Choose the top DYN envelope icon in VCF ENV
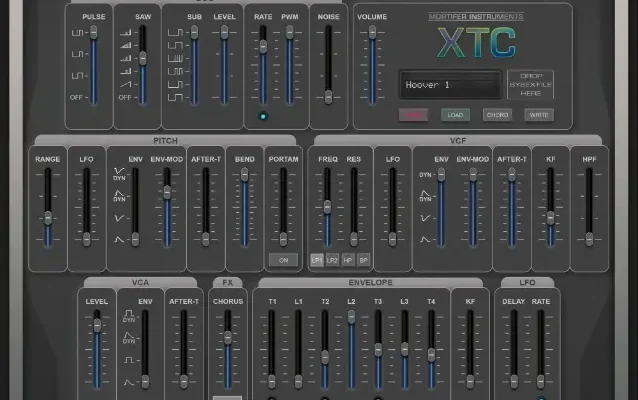Screen dimensions: 638x400 click(x=425, y=176)
